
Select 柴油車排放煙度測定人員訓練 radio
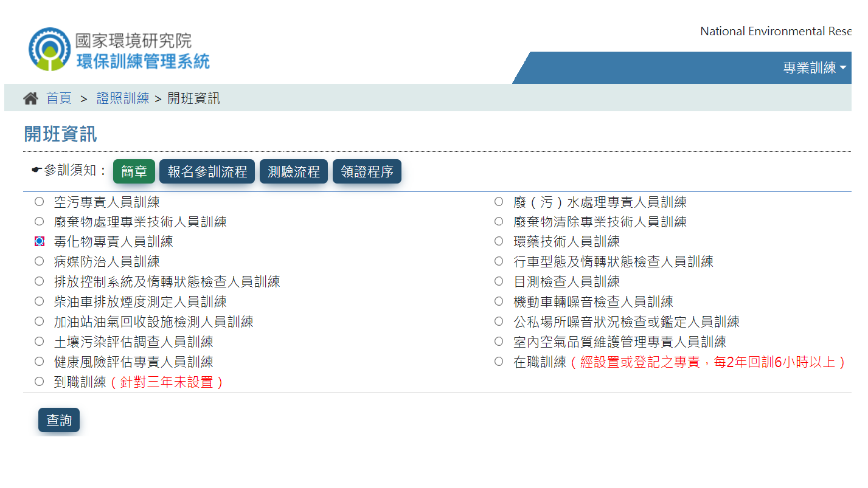point(40,301)
